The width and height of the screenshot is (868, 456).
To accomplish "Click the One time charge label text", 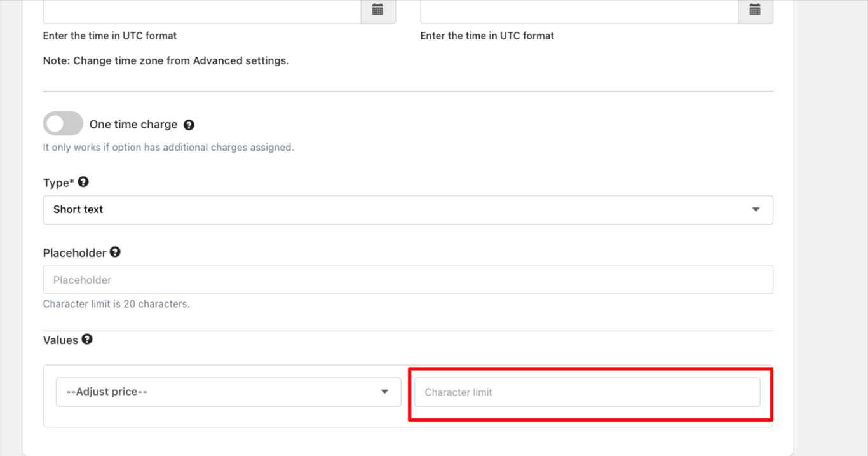I will (x=133, y=124).
